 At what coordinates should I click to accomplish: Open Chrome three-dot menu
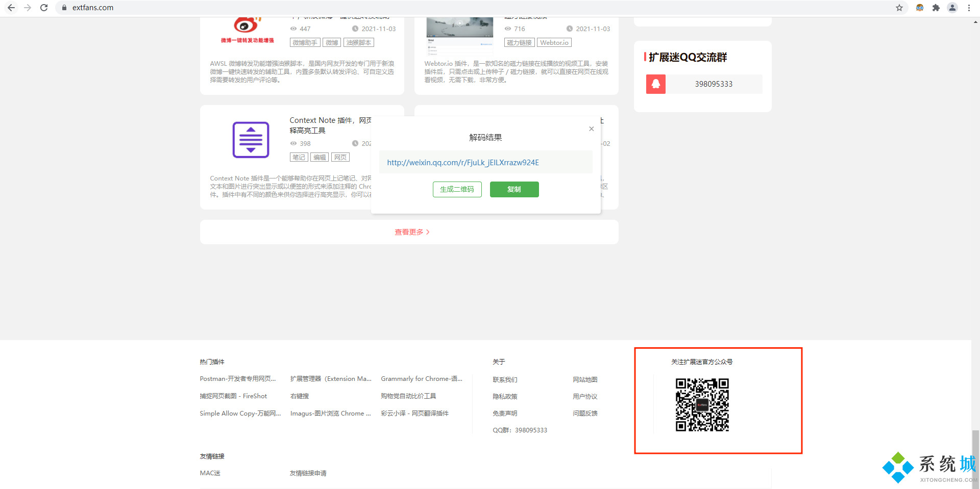point(969,8)
